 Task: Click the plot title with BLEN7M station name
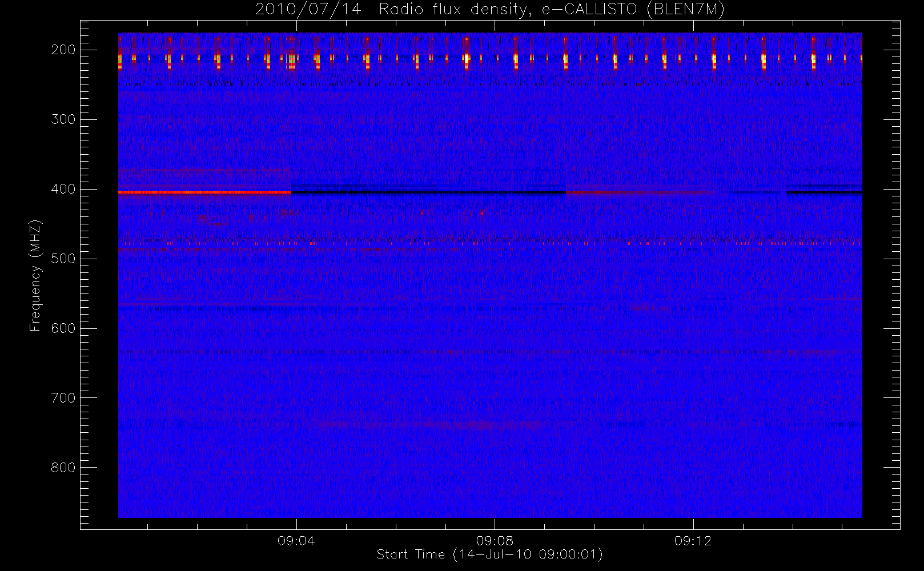pos(490,10)
